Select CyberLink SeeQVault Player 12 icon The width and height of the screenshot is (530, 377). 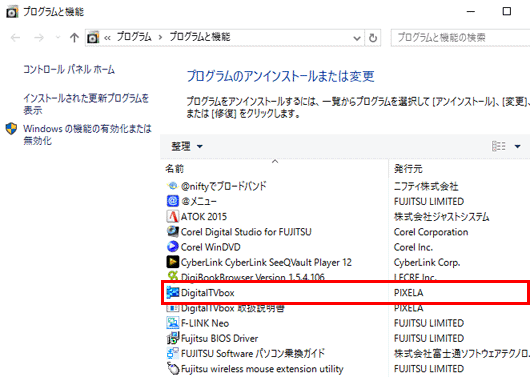coord(172,262)
